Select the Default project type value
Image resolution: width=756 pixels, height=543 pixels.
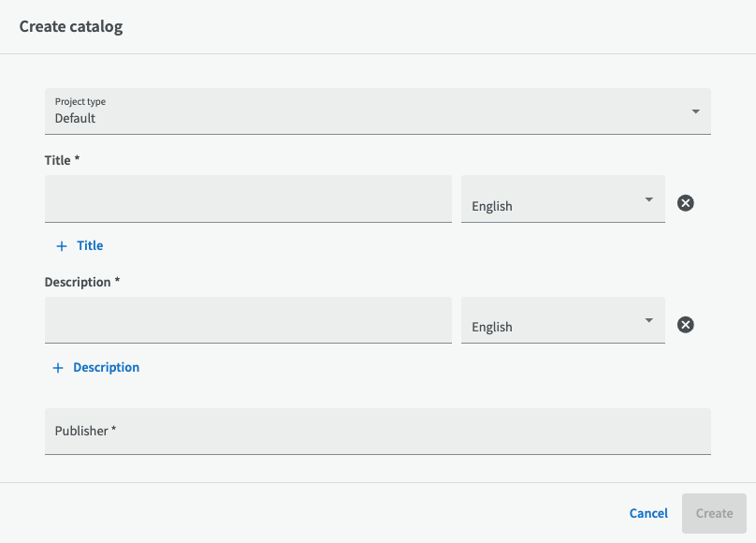[x=75, y=118]
